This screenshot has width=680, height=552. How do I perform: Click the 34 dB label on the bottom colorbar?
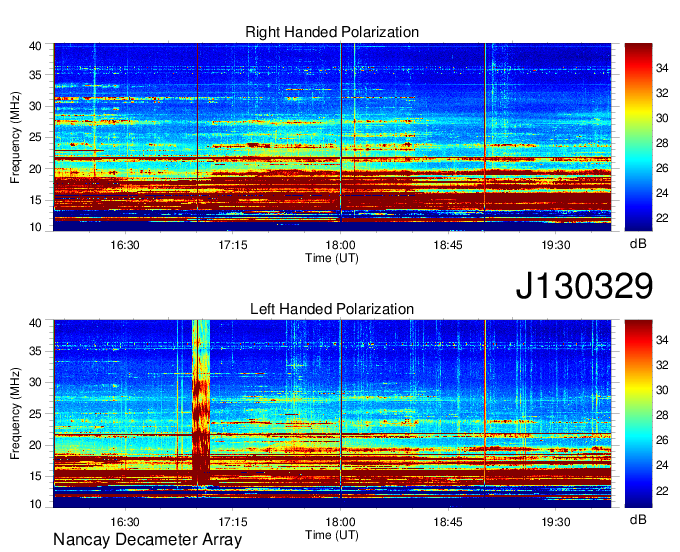pyautogui.click(x=662, y=340)
